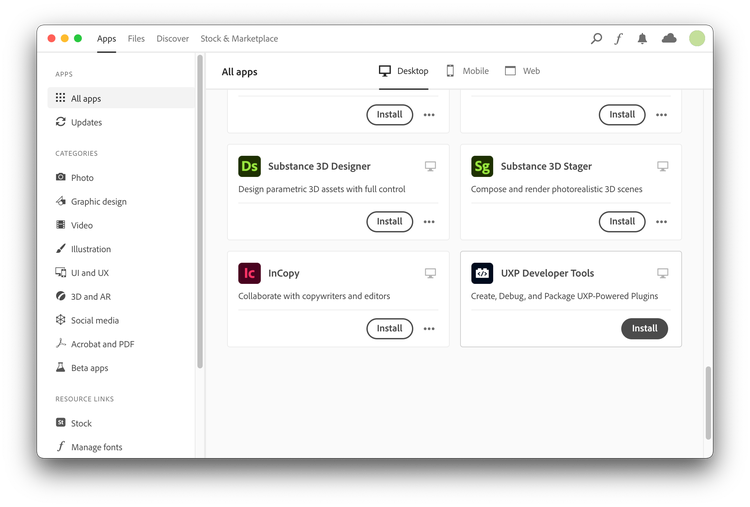Click "Compose and render photorealistic 3D scenes" text
Viewport: 750px width, 507px height.
[556, 189]
